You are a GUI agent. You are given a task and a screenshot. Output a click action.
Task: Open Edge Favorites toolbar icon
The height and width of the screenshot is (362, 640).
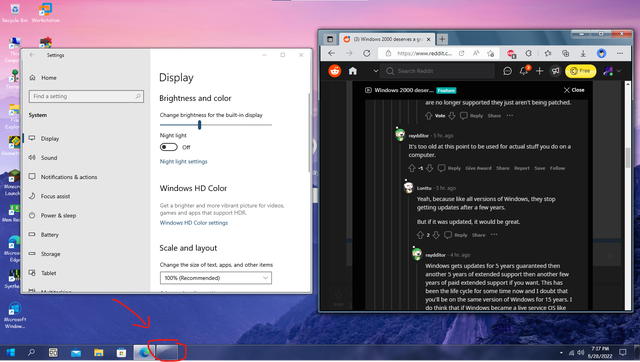(x=548, y=53)
